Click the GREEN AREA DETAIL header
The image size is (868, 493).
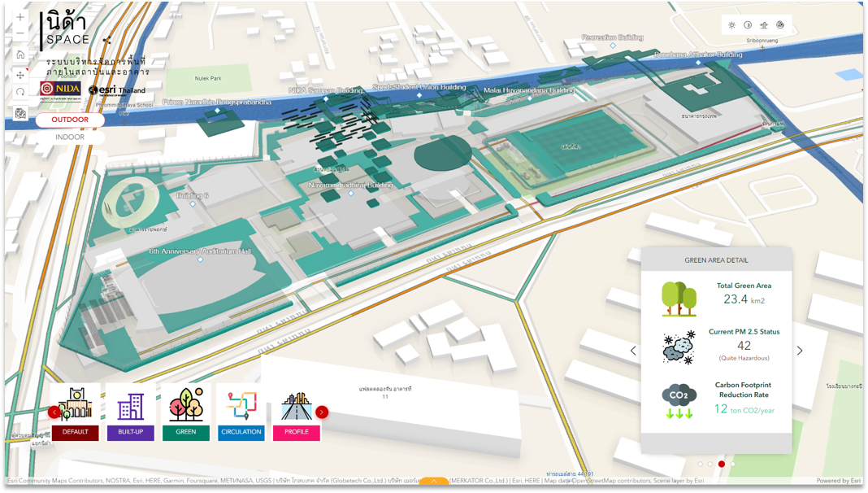716,260
